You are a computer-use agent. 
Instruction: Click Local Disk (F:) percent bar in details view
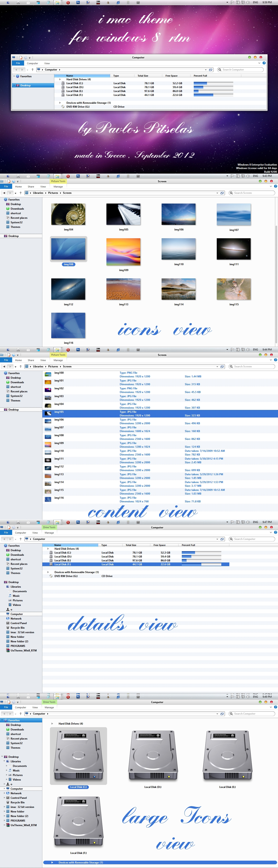pyautogui.click(x=201, y=564)
